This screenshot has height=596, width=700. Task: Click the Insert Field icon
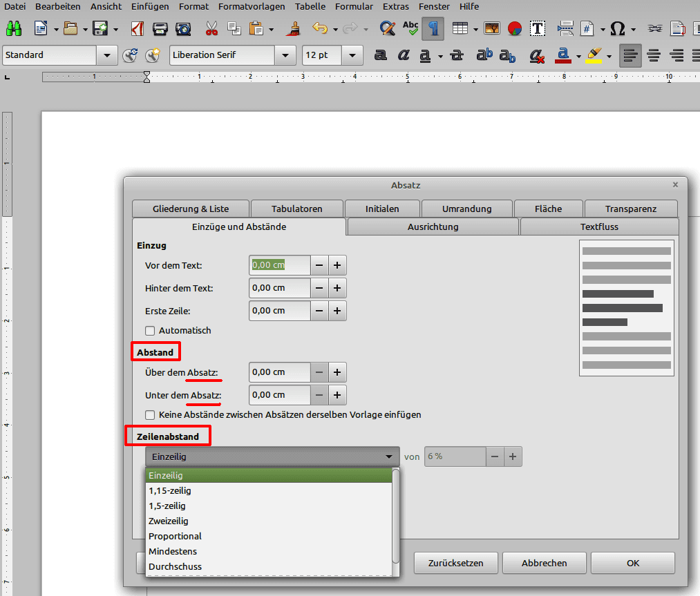[587, 29]
